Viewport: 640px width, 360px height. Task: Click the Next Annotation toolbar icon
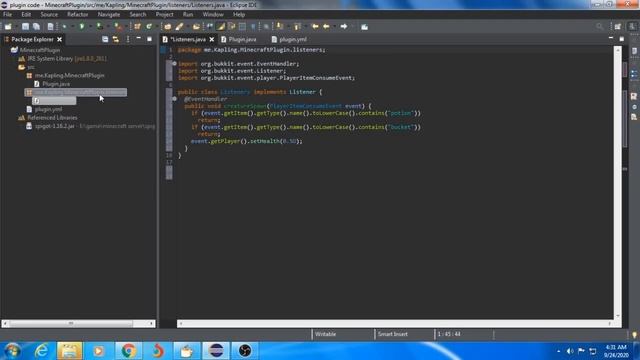tap(280, 27)
